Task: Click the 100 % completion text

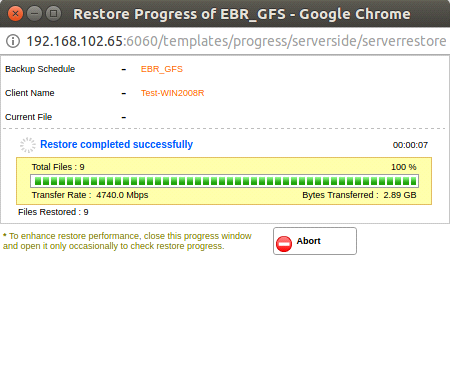Action: click(404, 167)
